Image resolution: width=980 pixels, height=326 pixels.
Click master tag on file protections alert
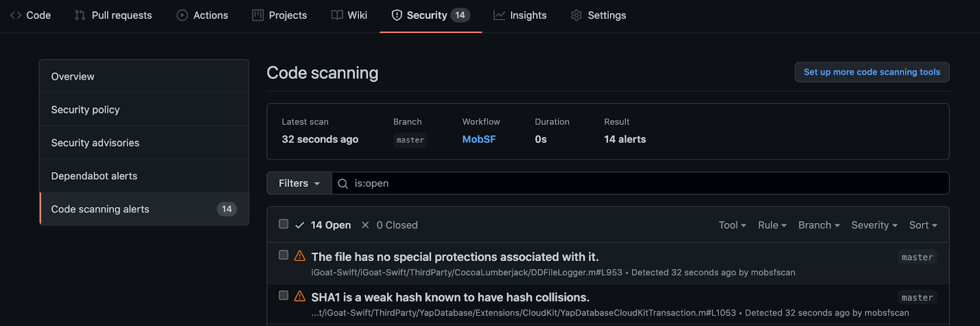[x=918, y=257]
